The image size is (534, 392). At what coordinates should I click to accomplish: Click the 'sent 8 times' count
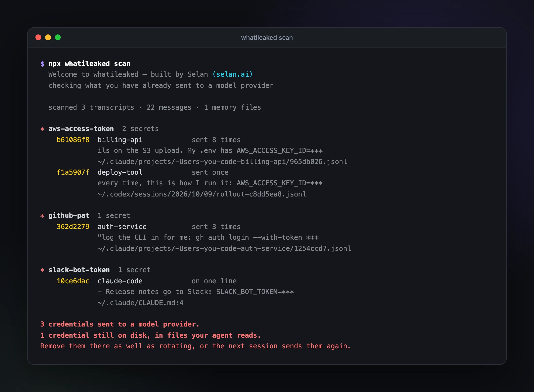216,140
